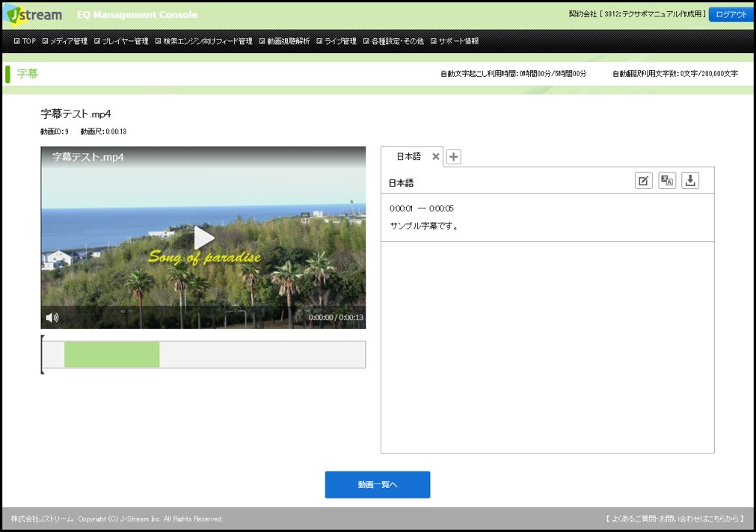Mute the video volume speaker icon
This screenshot has height=532, width=756.
coord(52,317)
